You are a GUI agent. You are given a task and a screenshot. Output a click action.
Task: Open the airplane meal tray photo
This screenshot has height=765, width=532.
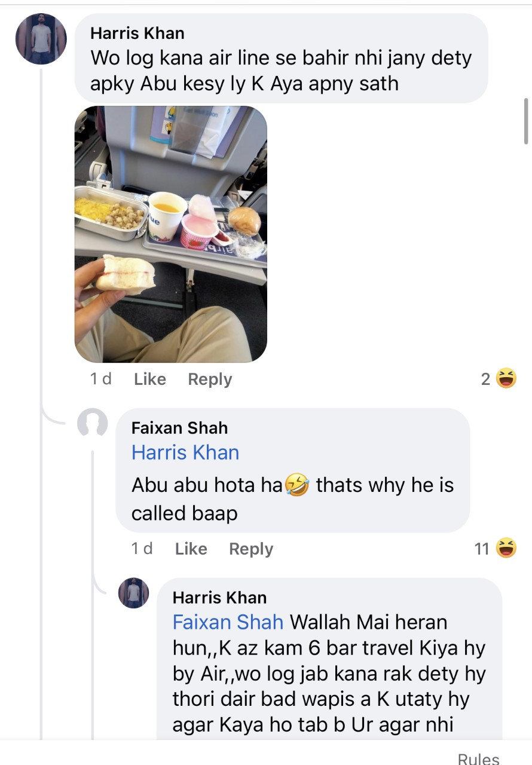tap(170, 234)
